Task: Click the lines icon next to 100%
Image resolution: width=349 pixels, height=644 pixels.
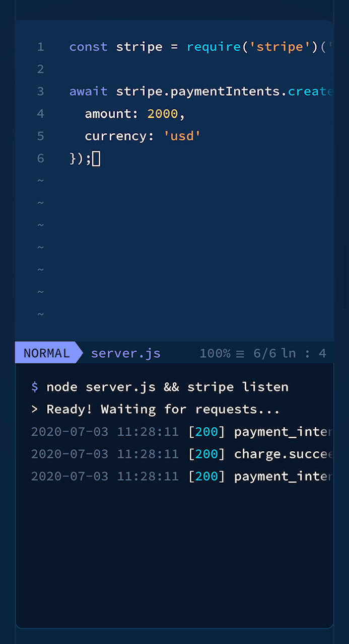Action: click(240, 354)
